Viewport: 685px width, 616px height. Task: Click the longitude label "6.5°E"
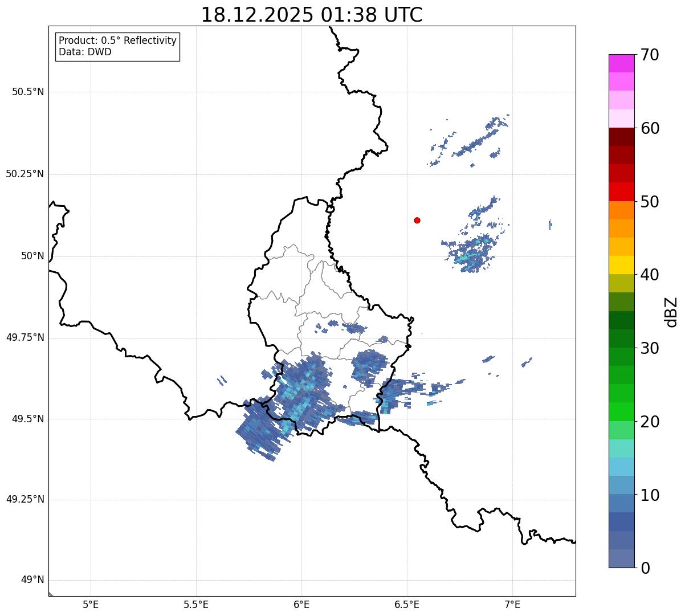(x=407, y=605)
